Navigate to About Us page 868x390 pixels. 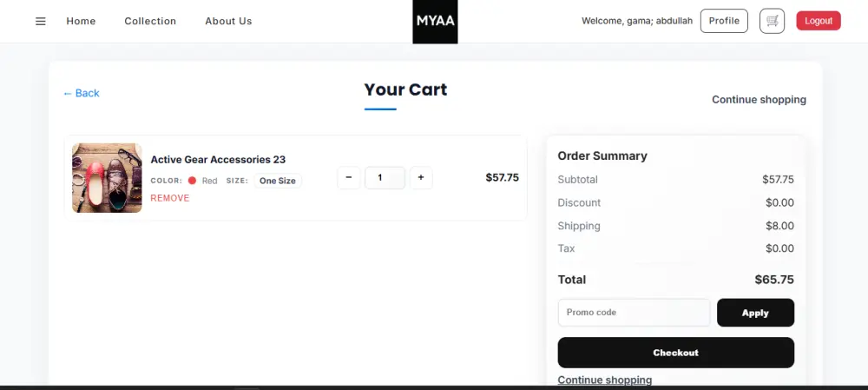(228, 21)
